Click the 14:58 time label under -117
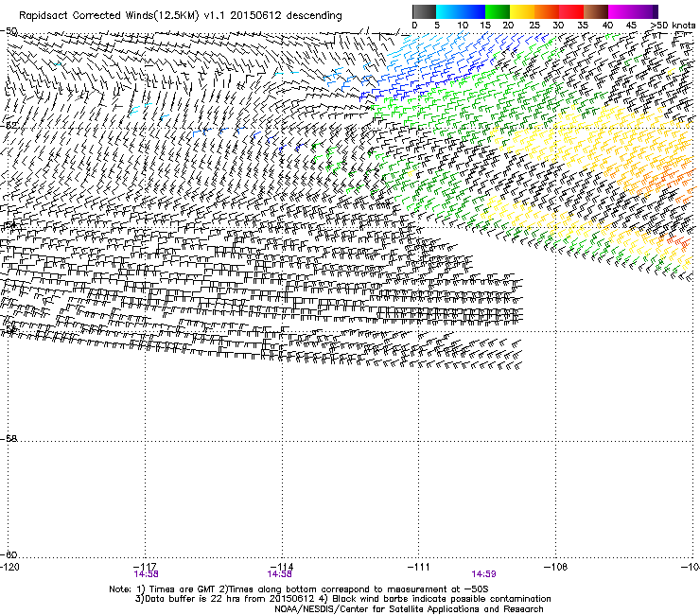Image resolution: width=700 pixels, height=615 pixels. [146, 574]
